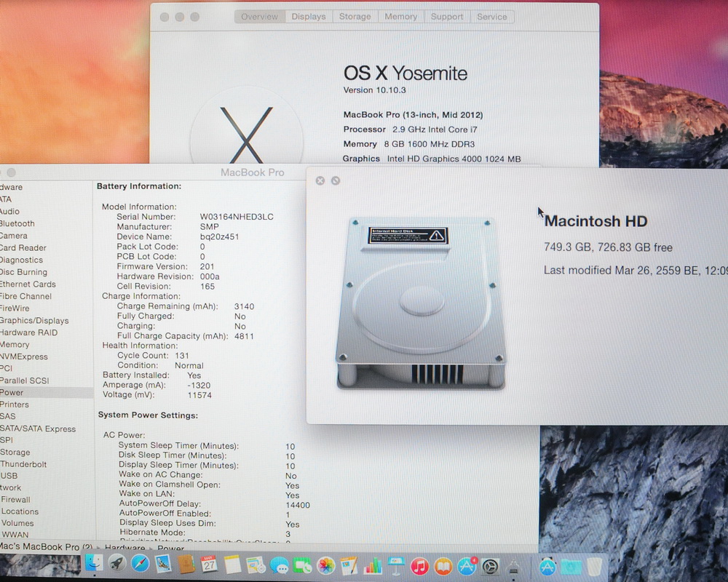Click Full Charge Capacity value 4811
This screenshot has width=728, height=582.
click(244, 336)
